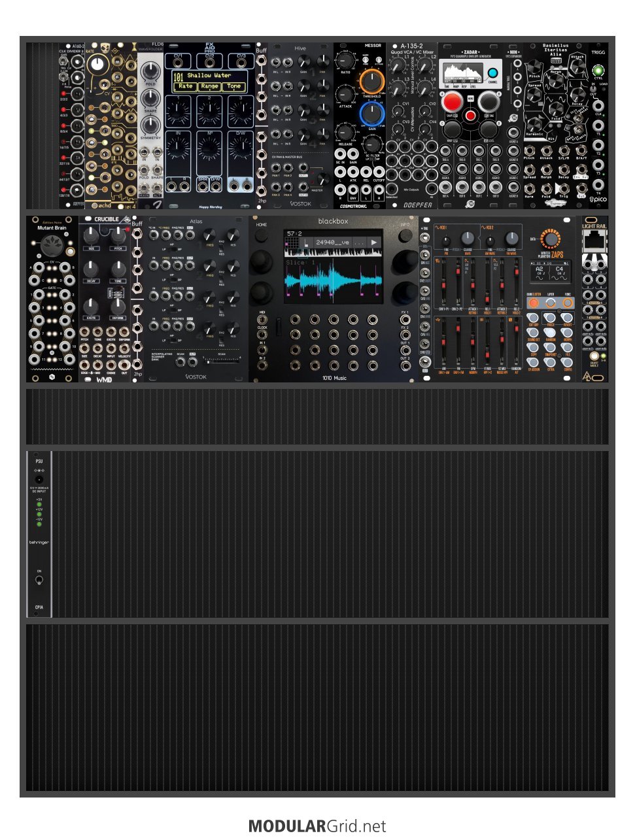Flip the ON switch on Behringer CP1A PSU

[x=39, y=580]
